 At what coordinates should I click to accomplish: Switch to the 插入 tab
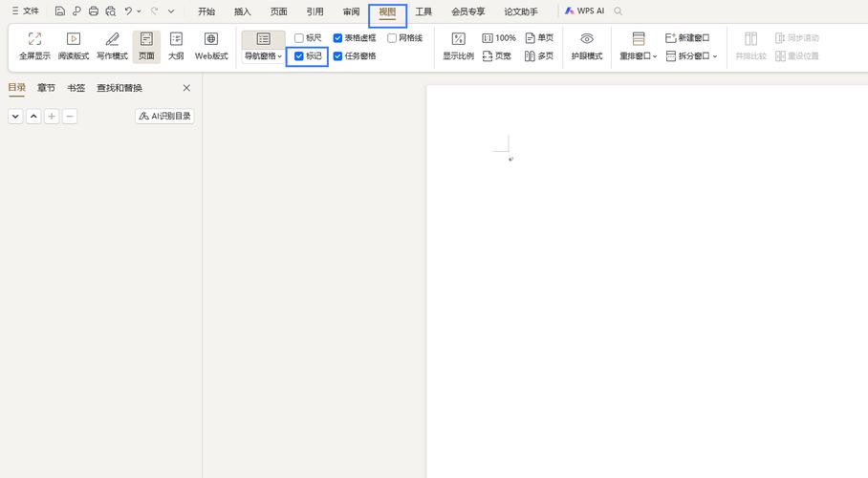point(243,11)
